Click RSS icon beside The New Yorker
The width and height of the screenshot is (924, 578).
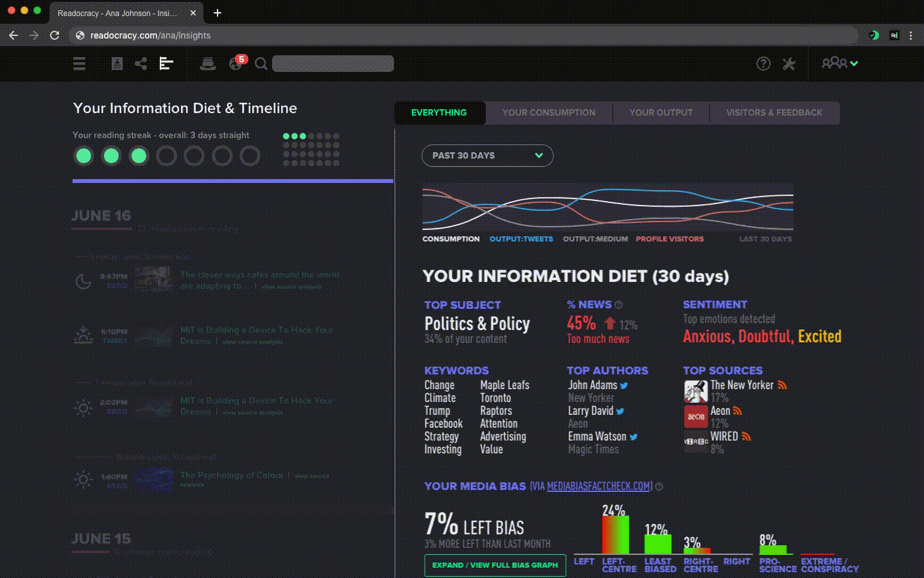782,385
